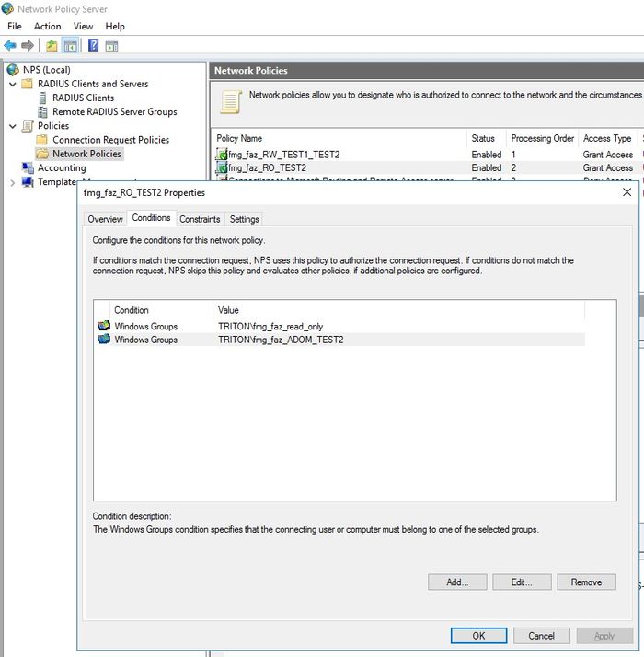Select RADIUS Clients in the tree
The width and height of the screenshot is (644, 657).
(x=83, y=98)
